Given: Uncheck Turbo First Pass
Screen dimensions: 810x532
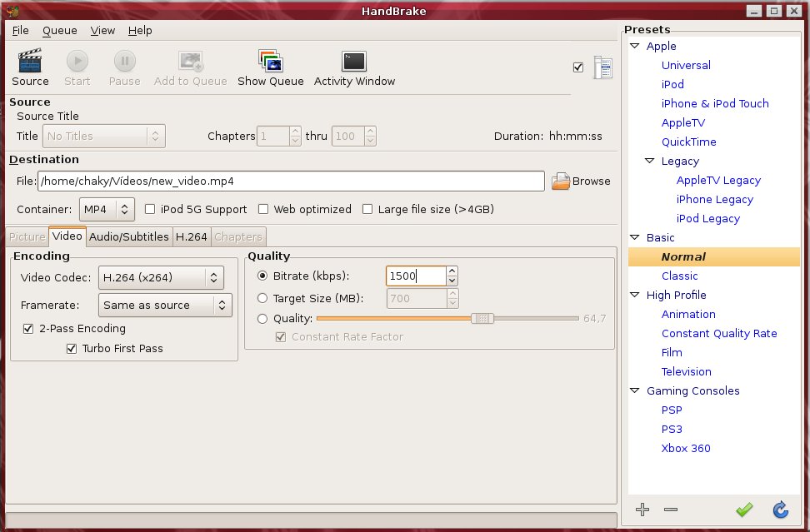Looking at the screenshot, I should (x=72, y=349).
